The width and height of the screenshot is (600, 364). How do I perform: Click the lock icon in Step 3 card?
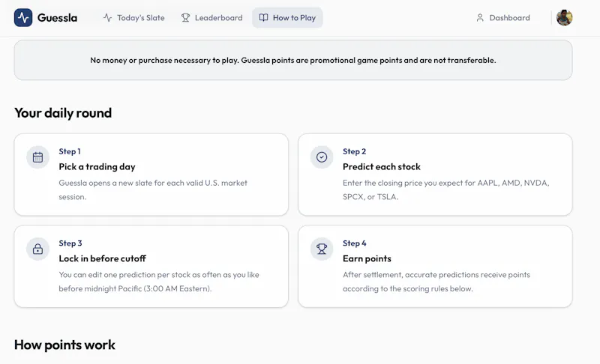tap(37, 249)
